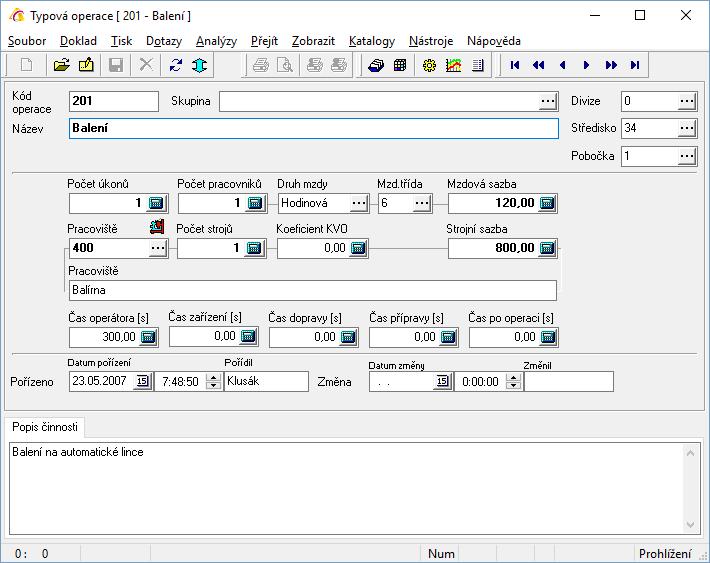Click the Změna time spinner arrows
The height and width of the screenshot is (563, 710).
[513, 381]
